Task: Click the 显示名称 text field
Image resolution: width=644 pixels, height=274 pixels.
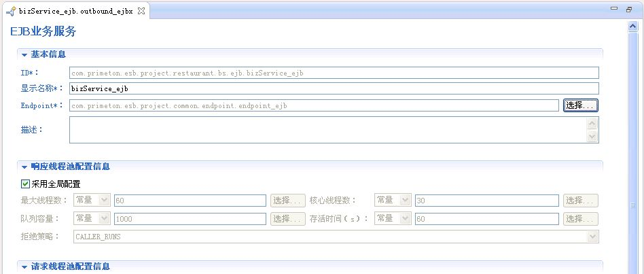Action: (x=333, y=88)
